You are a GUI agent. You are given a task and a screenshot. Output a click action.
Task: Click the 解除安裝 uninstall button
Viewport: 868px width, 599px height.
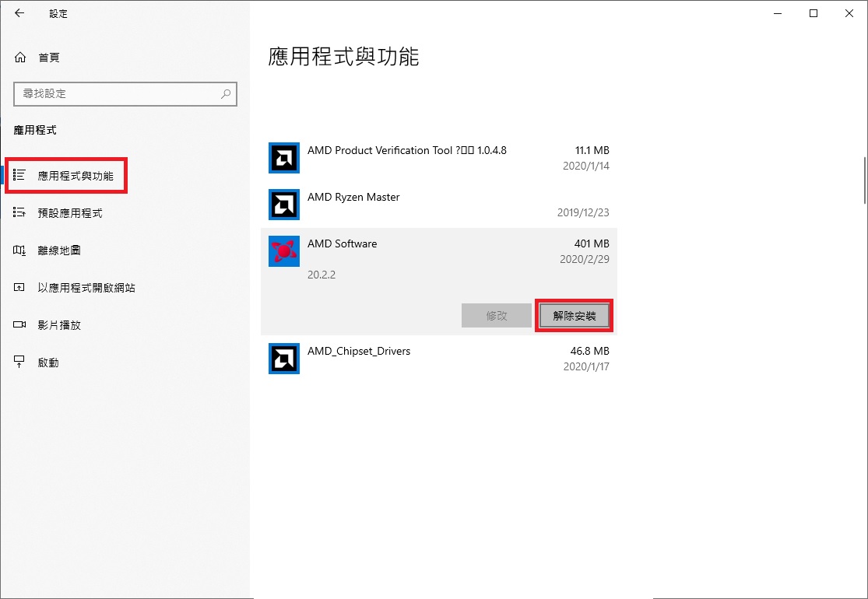574,316
